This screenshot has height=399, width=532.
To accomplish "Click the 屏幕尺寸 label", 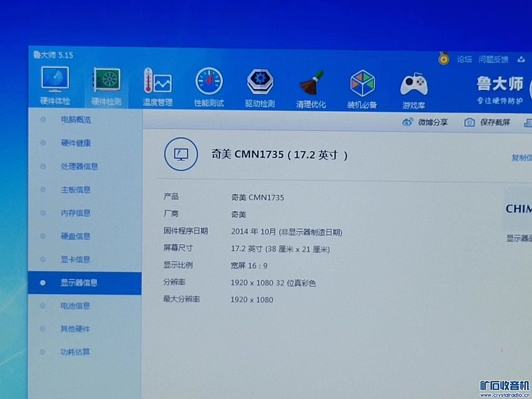I will (178, 248).
